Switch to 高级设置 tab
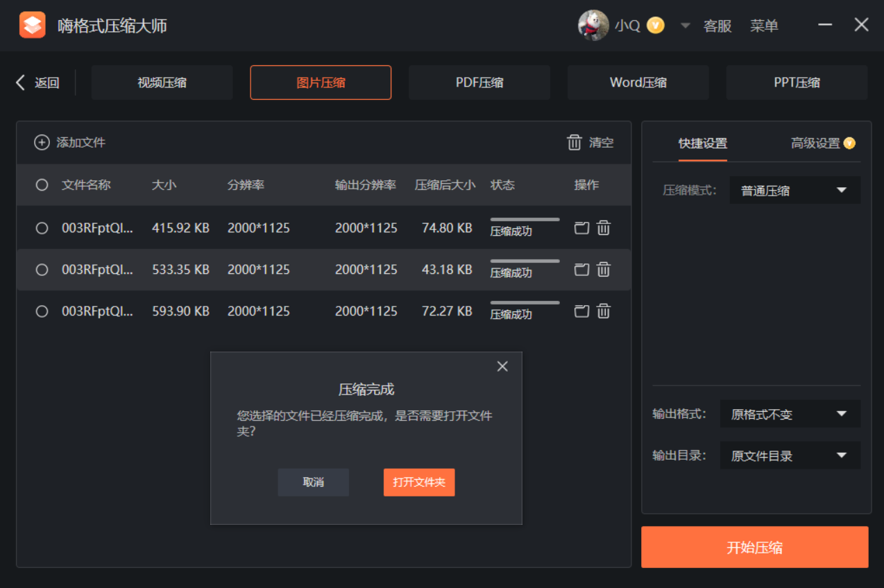The image size is (884, 588). click(815, 144)
